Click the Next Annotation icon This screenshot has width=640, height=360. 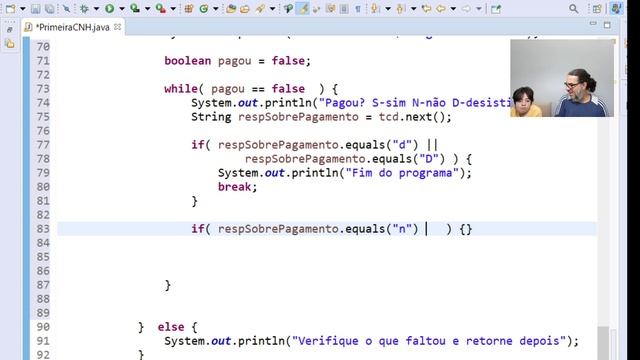(374, 9)
